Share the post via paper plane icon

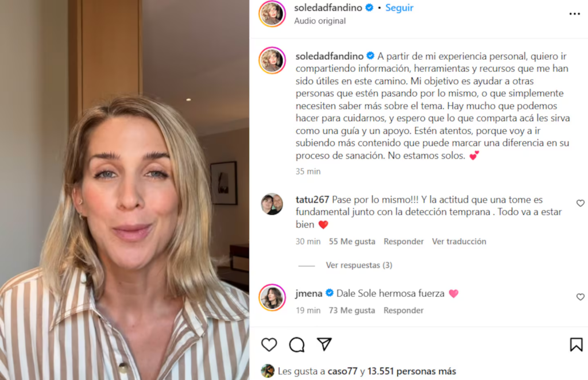click(324, 344)
